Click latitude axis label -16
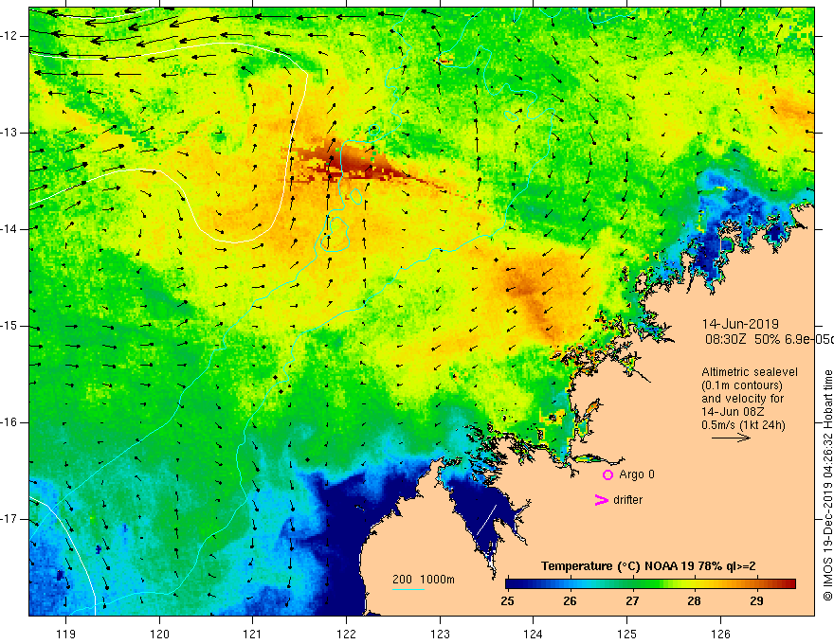The image size is (834, 644). point(10,422)
